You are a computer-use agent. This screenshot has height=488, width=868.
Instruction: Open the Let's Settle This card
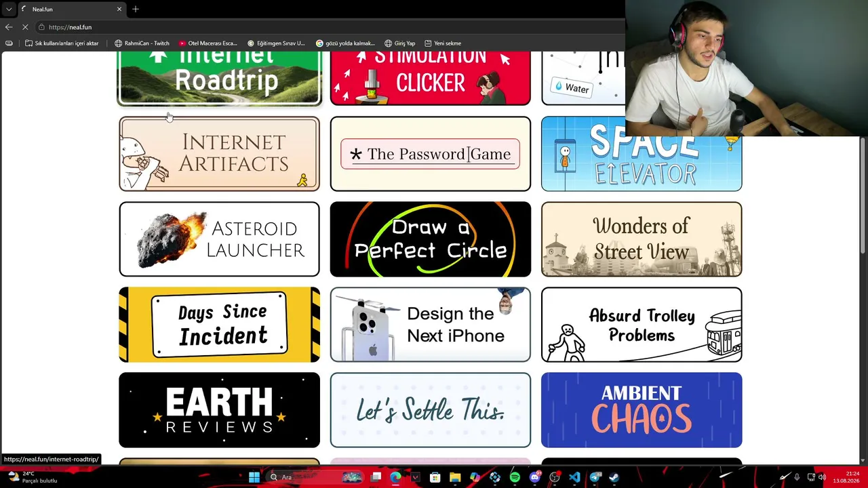(430, 410)
